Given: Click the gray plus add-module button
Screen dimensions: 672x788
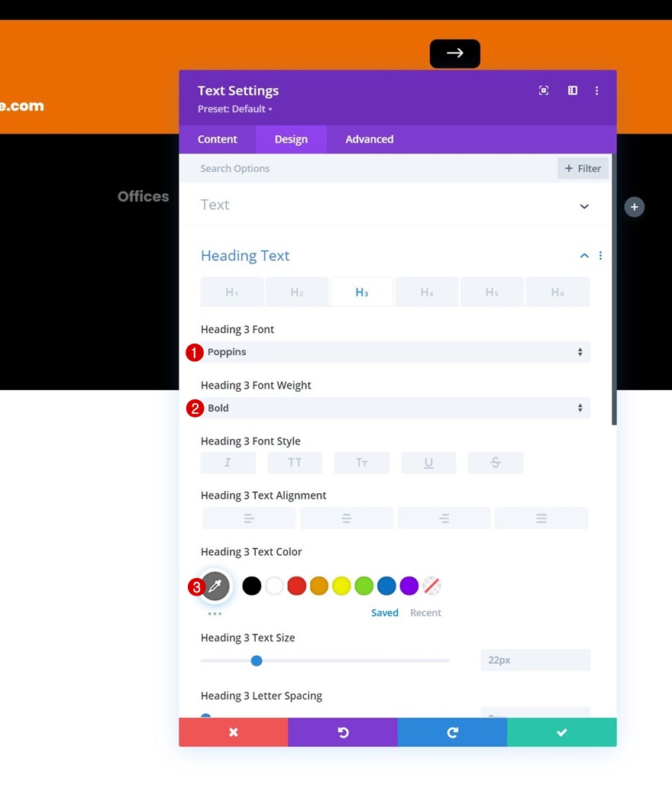Looking at the screenshot, I should (635, 207).
